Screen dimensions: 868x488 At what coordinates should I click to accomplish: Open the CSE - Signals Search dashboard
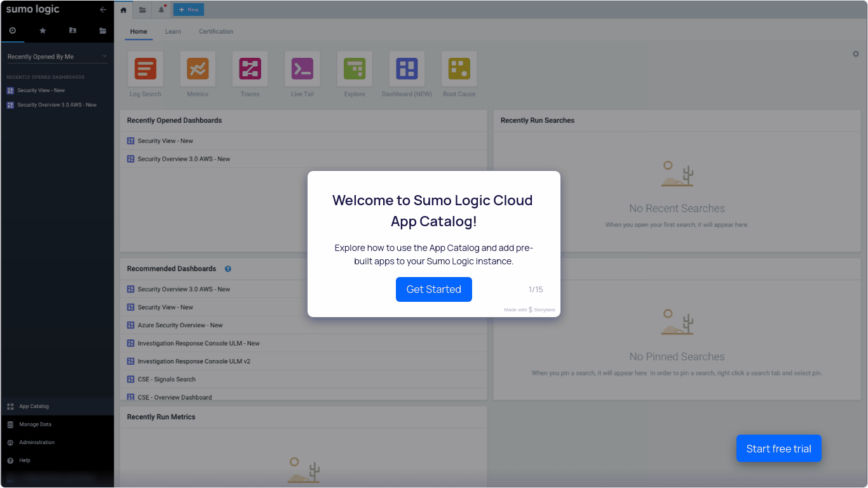(304, 379)
